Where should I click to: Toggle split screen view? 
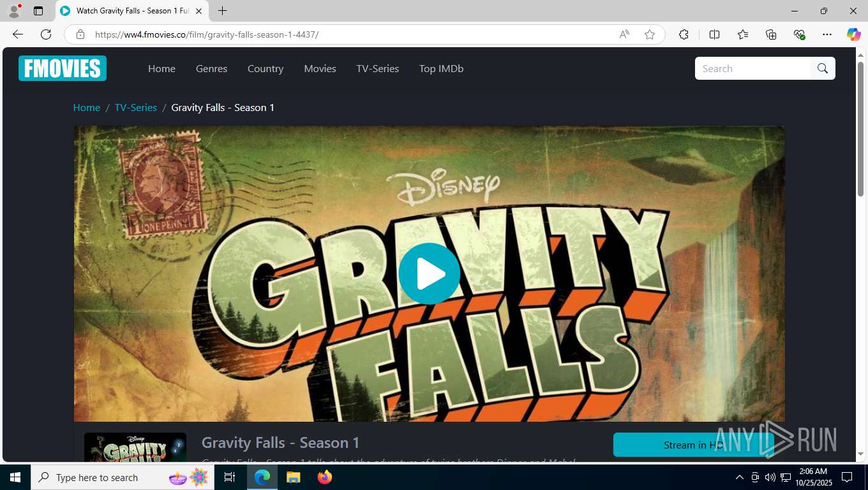click(x=715, y=34)
